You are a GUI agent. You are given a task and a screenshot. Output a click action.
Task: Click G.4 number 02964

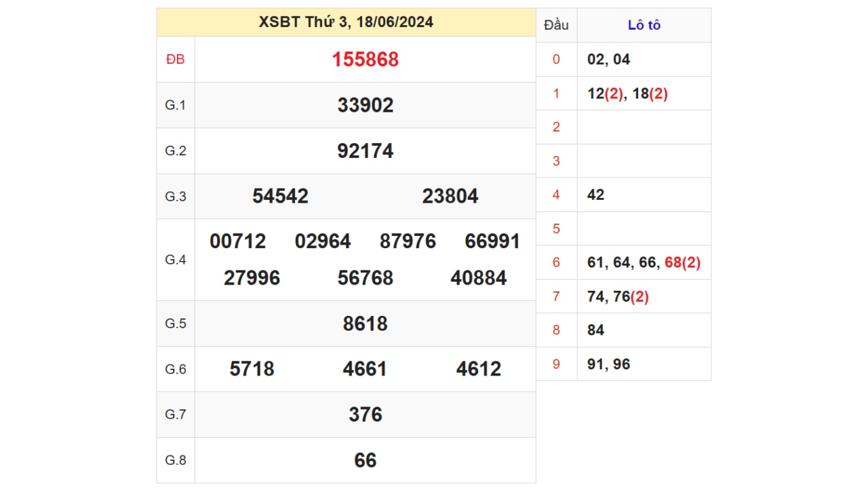323,241
